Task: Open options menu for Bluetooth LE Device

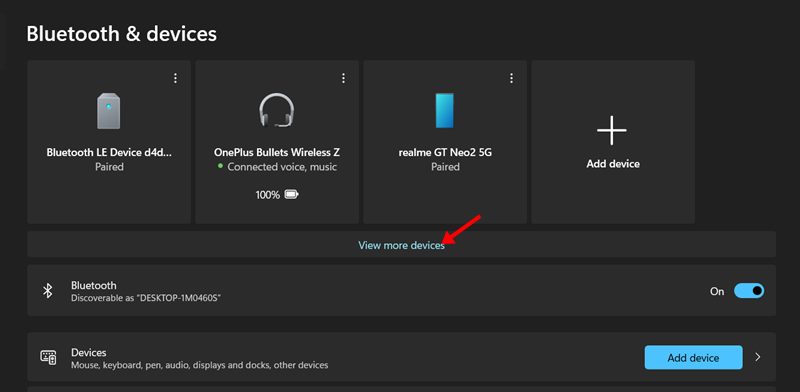Action: (x=175, y=78)
